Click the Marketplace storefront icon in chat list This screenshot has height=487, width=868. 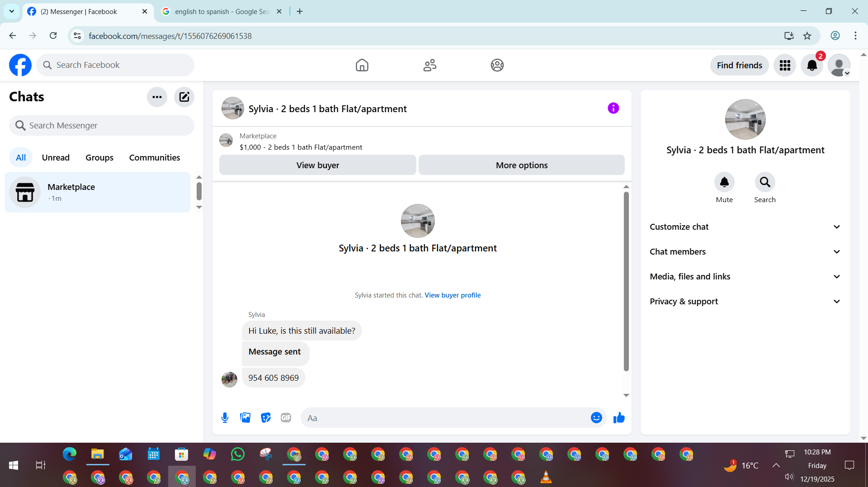coord(25,192)
